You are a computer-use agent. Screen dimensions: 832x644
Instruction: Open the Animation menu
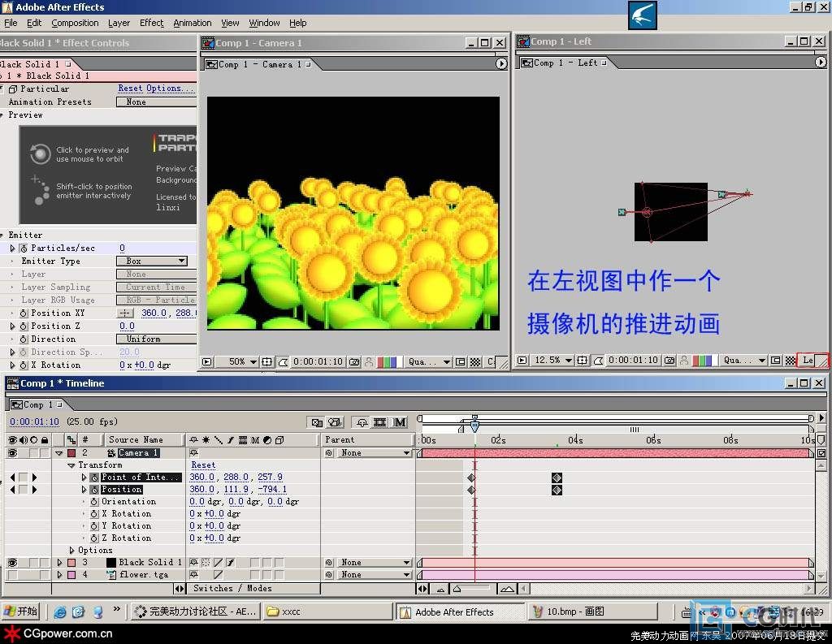[192, 23]
